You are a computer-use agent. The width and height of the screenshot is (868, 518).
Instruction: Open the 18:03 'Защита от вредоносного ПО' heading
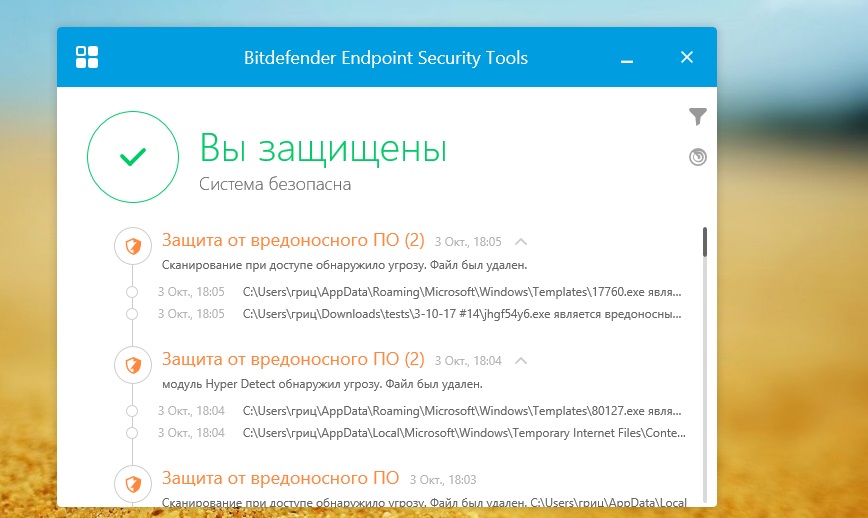click(x=280, y=477)
